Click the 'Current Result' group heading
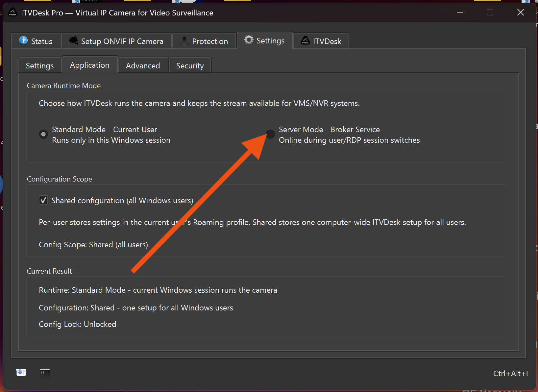 [49, 271]
